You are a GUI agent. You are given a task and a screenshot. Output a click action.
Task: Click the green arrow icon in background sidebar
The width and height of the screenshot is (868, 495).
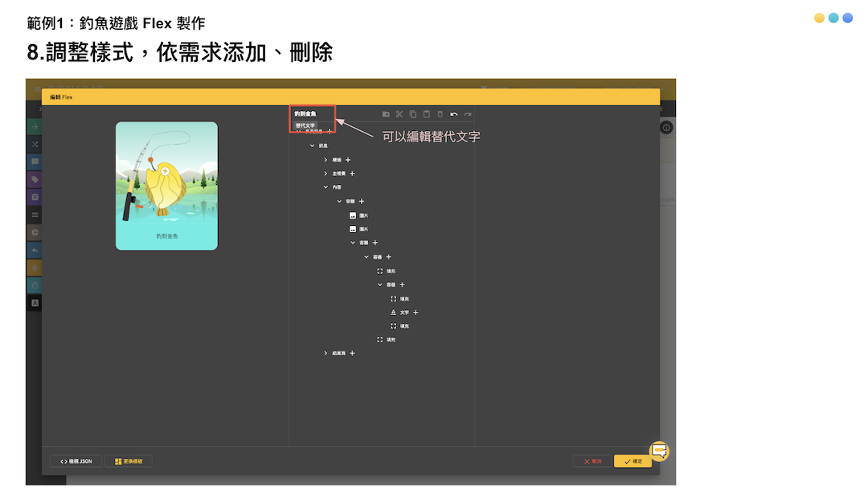(35, 127)
